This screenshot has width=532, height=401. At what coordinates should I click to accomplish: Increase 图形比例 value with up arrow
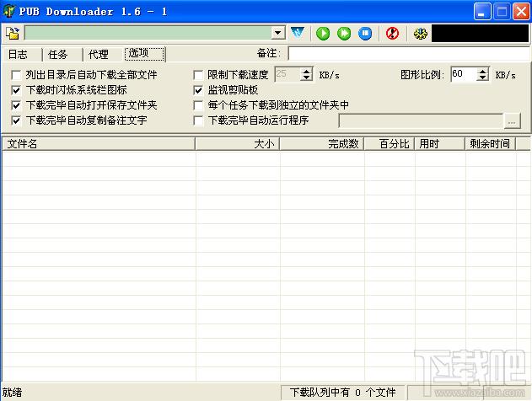[x=482, y=71]
